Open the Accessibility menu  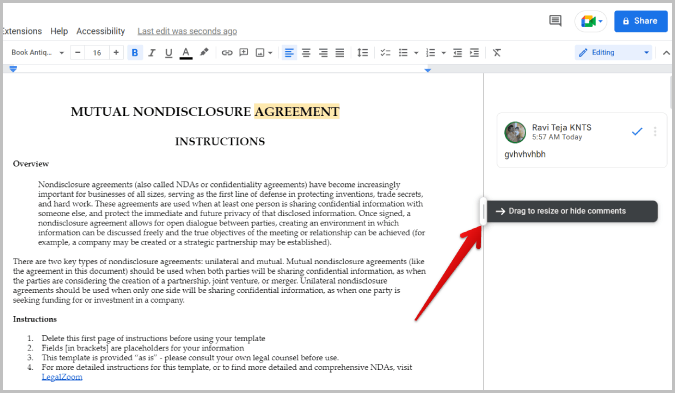(101, 31)
